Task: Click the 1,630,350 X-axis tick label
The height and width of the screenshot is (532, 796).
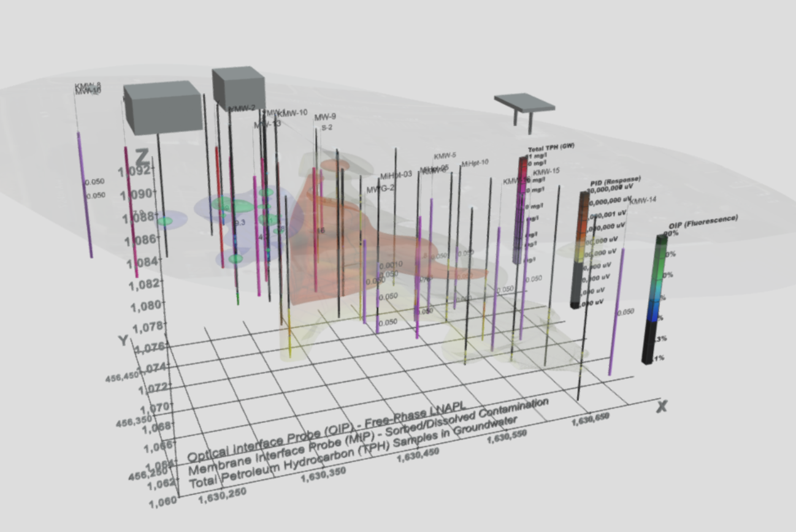Action: pos(323,474)
